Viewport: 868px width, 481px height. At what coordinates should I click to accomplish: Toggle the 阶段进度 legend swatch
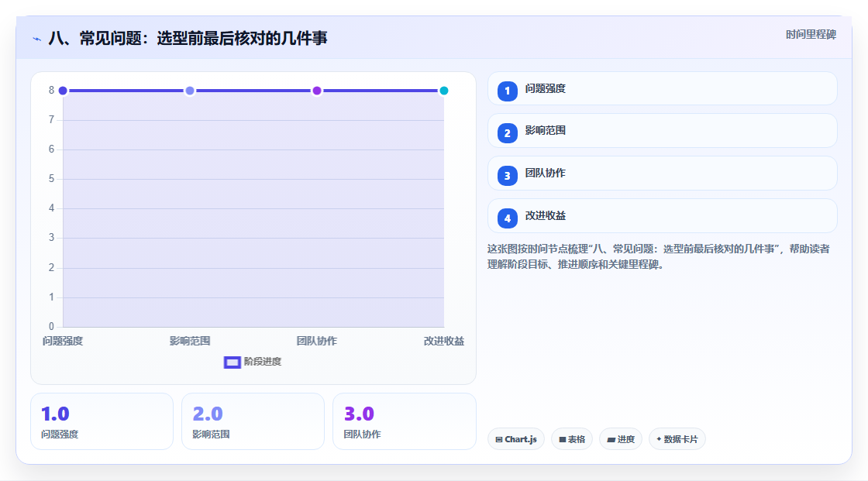coord(232,362)
